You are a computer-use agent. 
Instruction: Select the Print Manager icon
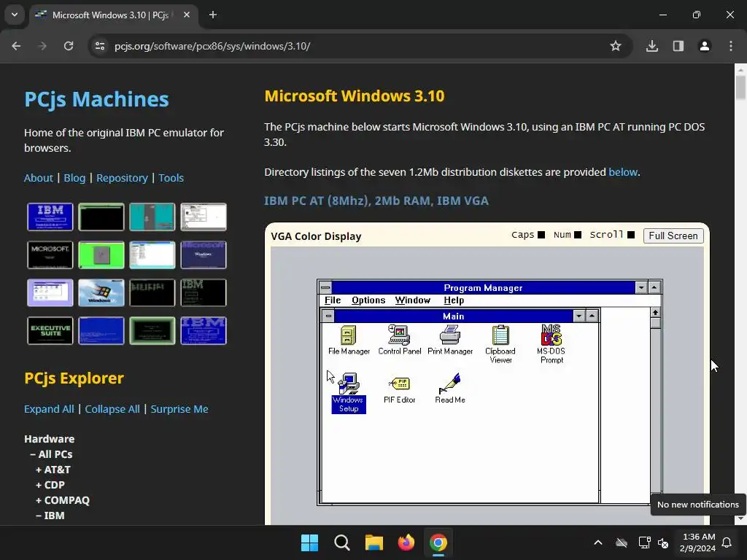click(449, 340)
